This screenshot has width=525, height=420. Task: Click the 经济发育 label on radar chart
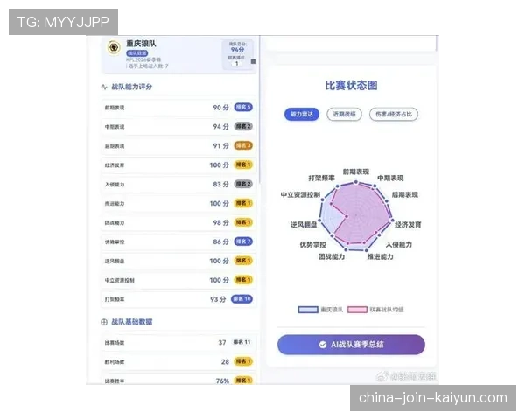tap(408, 225)
